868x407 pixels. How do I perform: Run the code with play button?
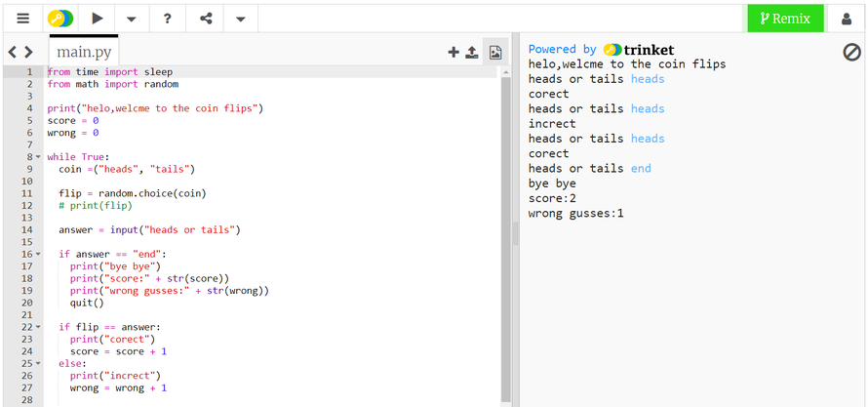tap(97, 18)
